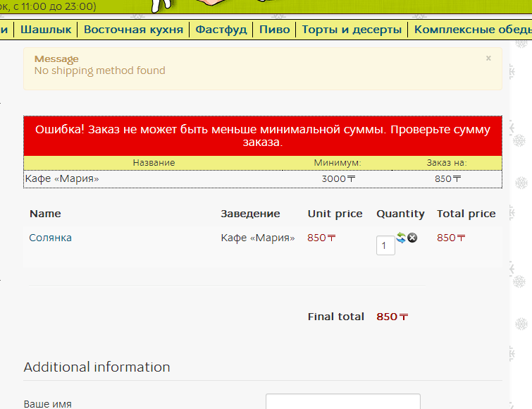Click the Message heading in the notice
Viewport: 532px width, 409px height.
tap(56, 59)
